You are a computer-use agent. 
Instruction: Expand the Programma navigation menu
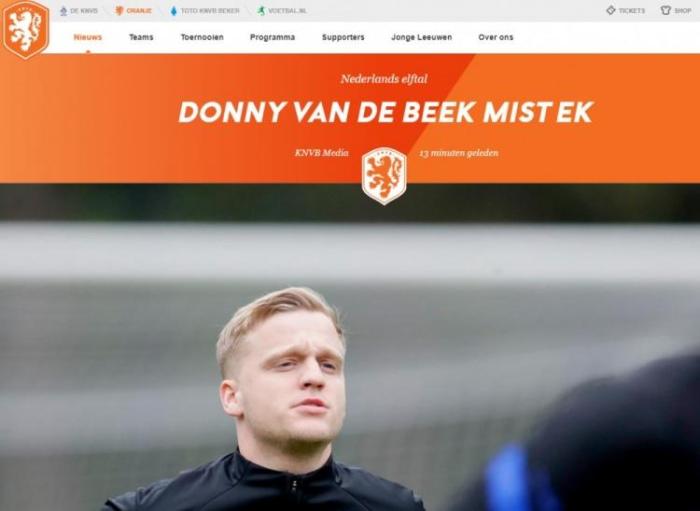[272, 37]
